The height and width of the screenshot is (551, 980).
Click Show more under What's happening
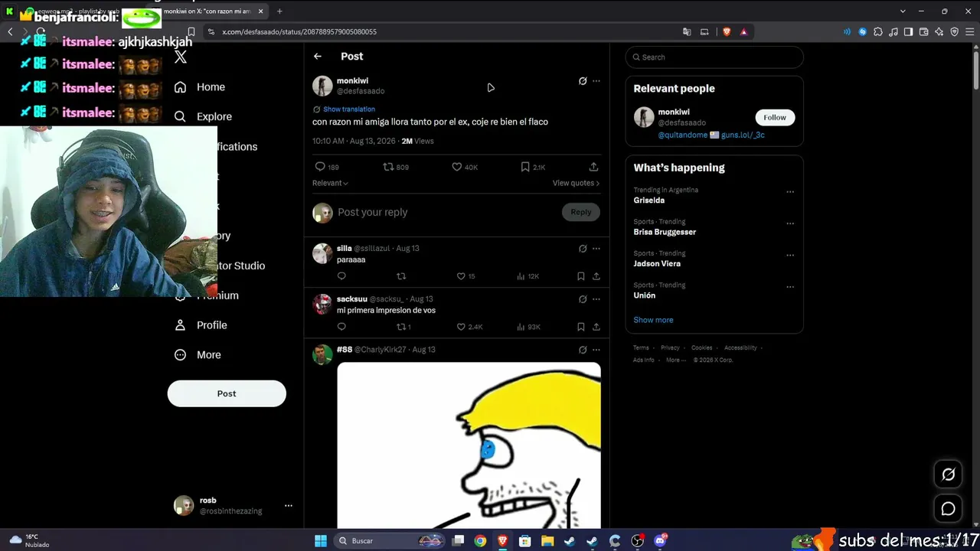(653, 320)
